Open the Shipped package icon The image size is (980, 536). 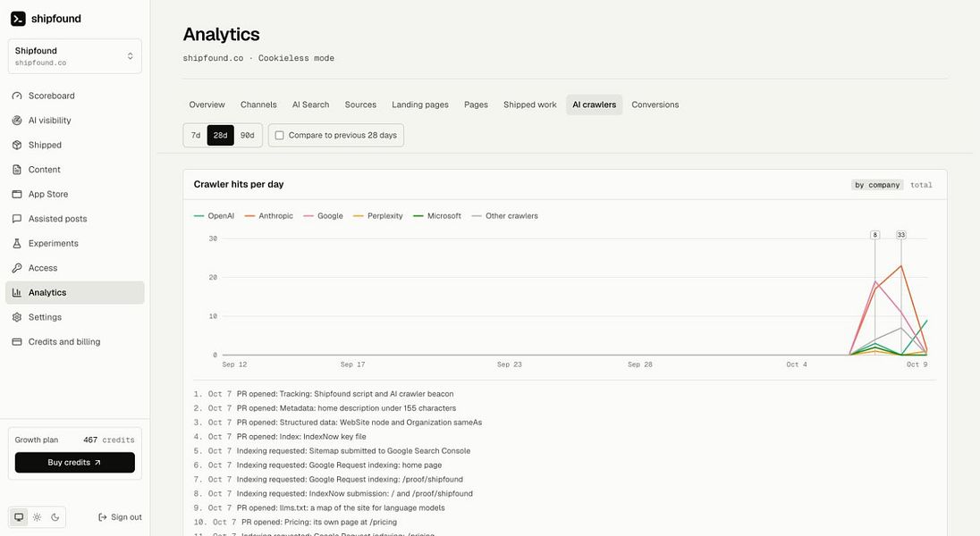coord(17,145)
